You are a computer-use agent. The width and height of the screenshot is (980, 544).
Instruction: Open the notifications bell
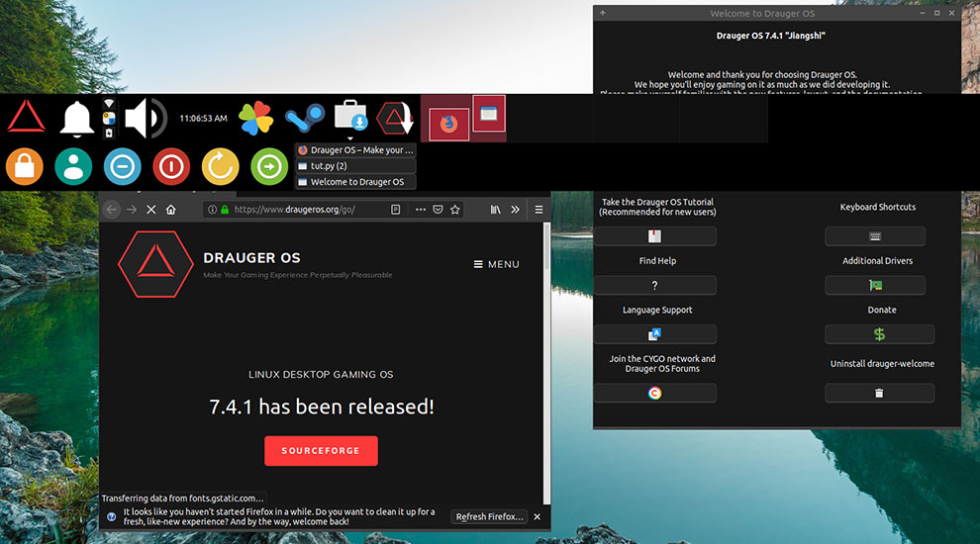click(x=76, y=118)
